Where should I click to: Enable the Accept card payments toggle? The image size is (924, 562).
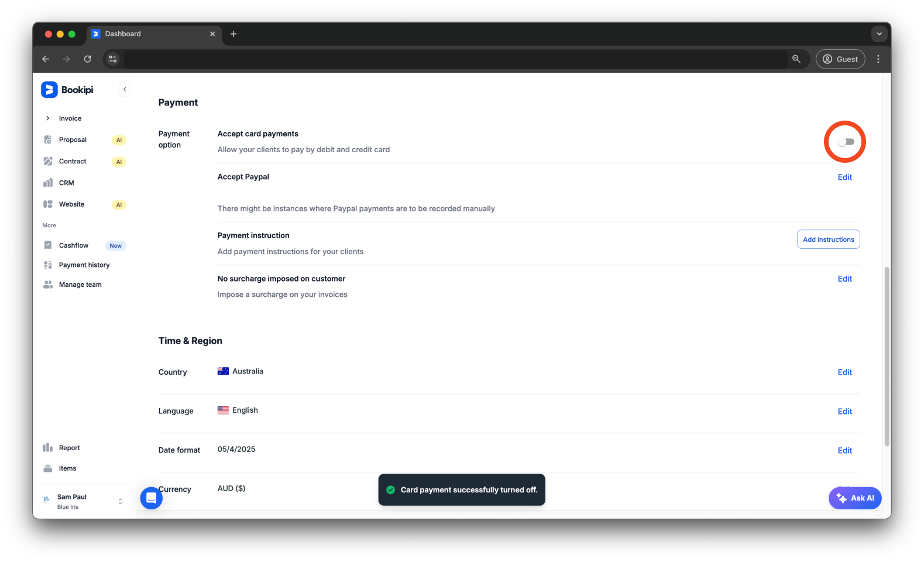pyautogui.click(x=846, y=142)
